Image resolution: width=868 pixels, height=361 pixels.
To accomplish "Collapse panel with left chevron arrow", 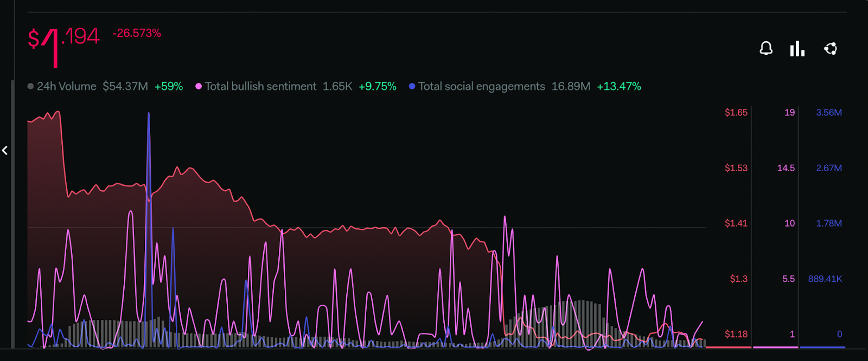I will [x=5, y=150].
